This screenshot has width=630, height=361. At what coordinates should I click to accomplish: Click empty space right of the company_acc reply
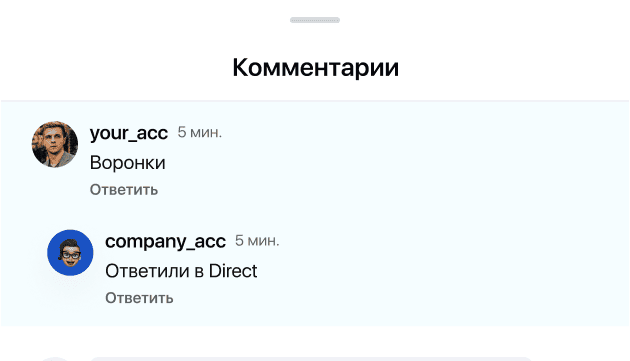442,271
